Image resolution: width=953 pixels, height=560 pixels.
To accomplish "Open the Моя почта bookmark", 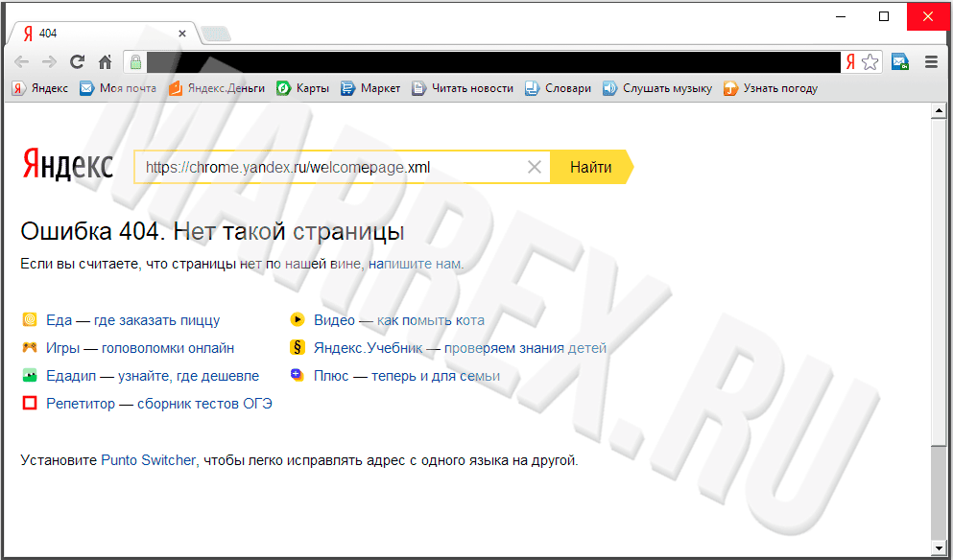I will pos(118,88).
